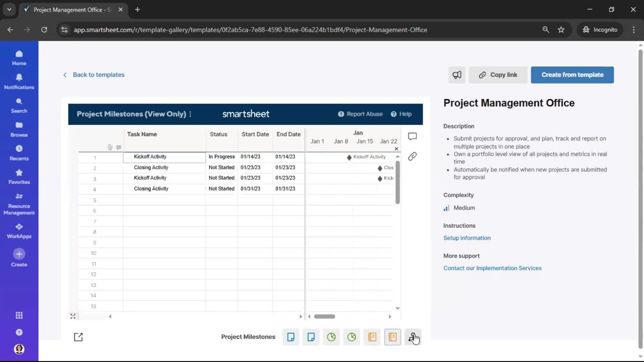
Task: Click the Gantt chart horizontal scrollbar thumb
Action: (324, 316)
